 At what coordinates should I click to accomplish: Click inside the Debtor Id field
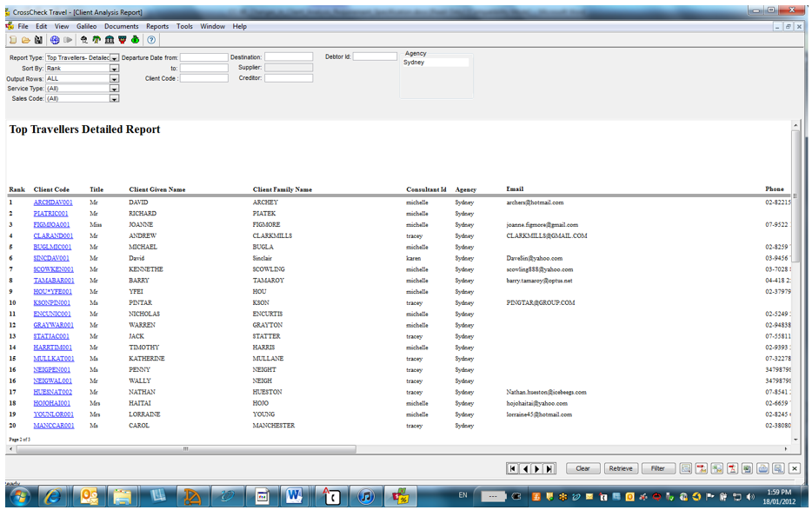click(x=374, y=56)
